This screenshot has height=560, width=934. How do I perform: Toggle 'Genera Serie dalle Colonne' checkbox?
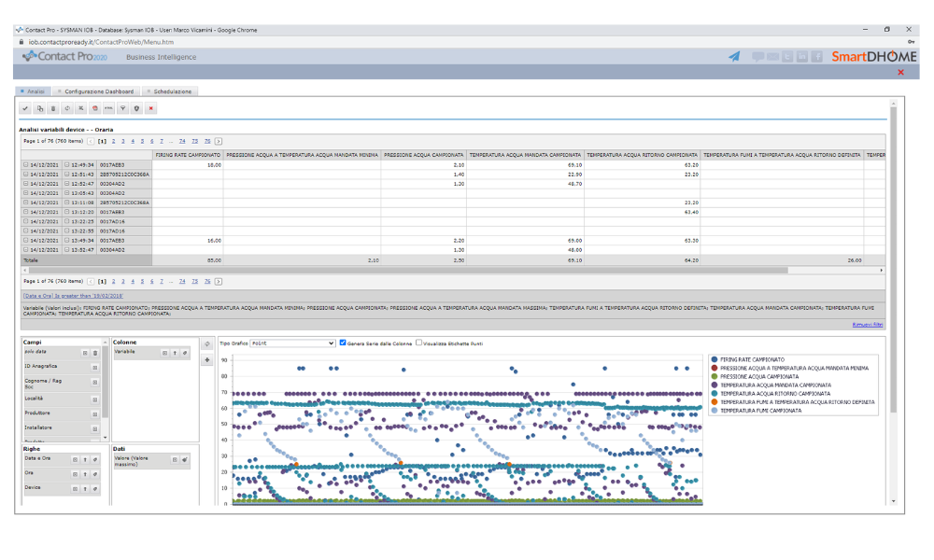[x=343, y=343]
